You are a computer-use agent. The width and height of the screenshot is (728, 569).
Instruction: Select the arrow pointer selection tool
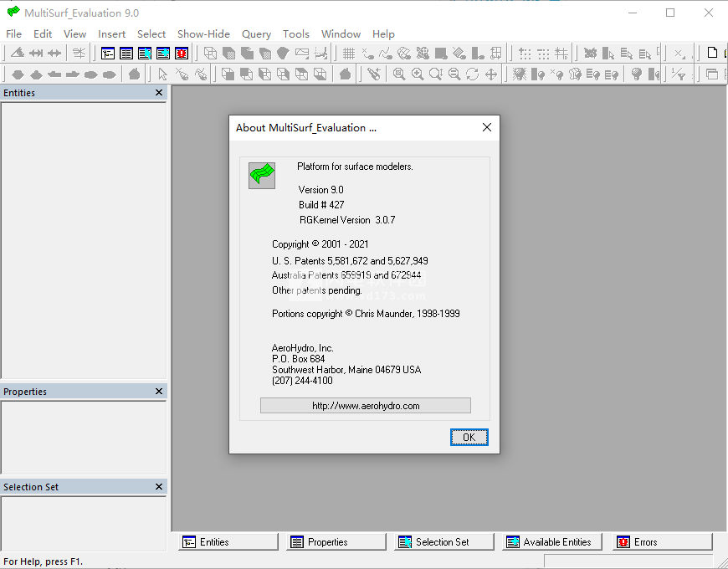162,74
